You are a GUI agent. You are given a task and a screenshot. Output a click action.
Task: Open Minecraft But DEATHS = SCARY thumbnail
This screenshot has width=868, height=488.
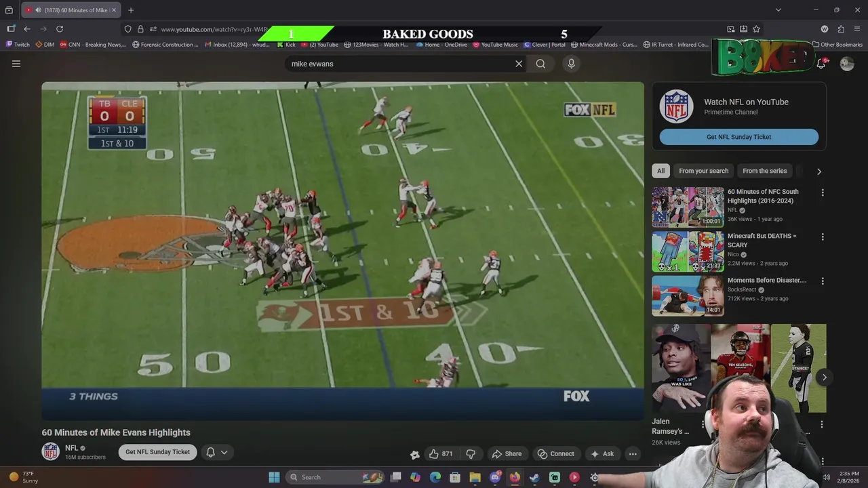click(688, 251)
